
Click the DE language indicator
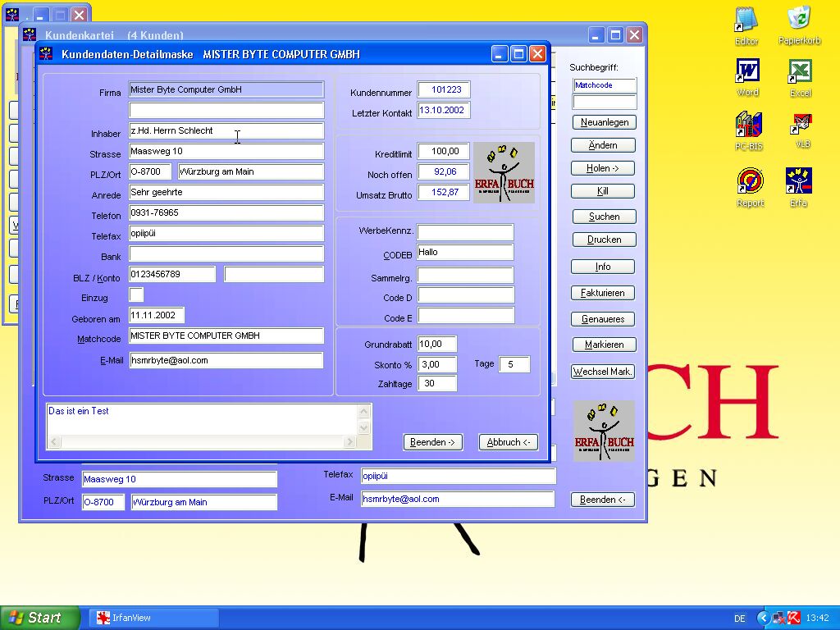740,619
